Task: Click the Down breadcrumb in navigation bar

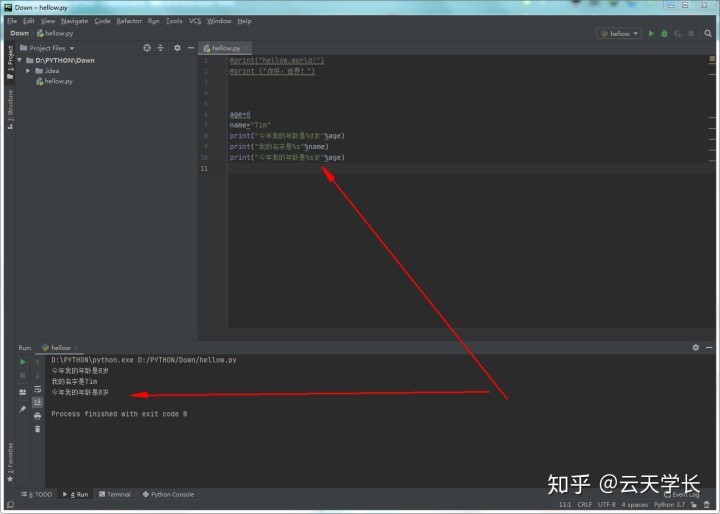Action: point(19,33)
